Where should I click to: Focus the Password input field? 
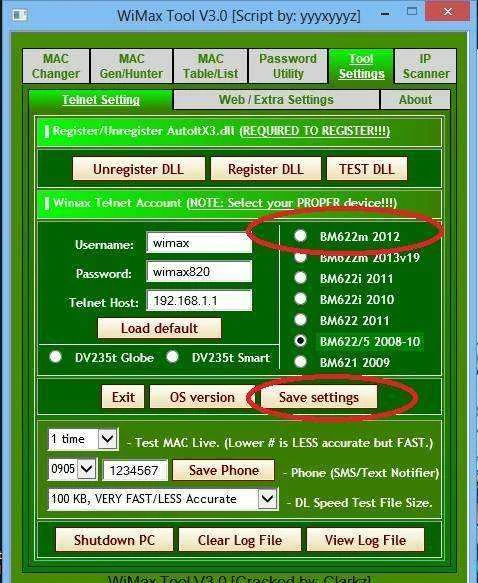click(199, 272)
